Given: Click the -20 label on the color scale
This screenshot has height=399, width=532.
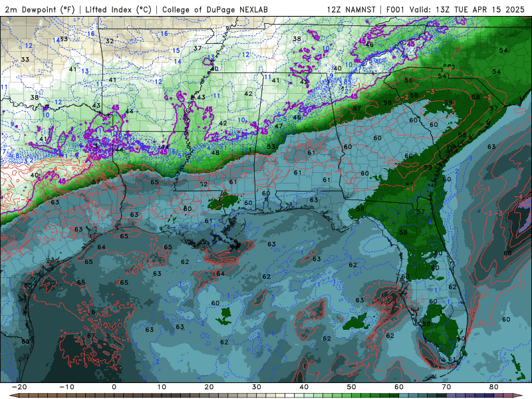Looking at the screenshot, I should pyautogui.click(x=19, y=387).
